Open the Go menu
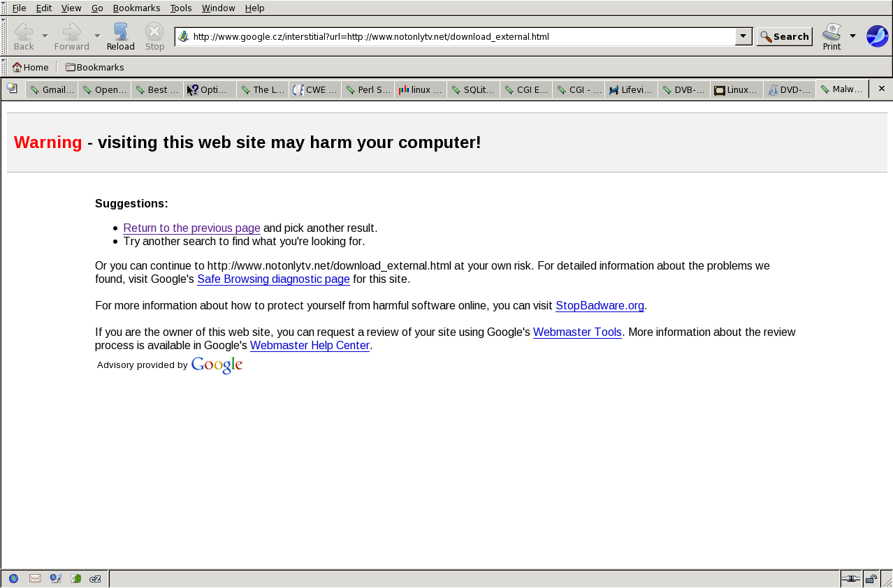Screen dimensions: 893x588 (x=97, y=8)
